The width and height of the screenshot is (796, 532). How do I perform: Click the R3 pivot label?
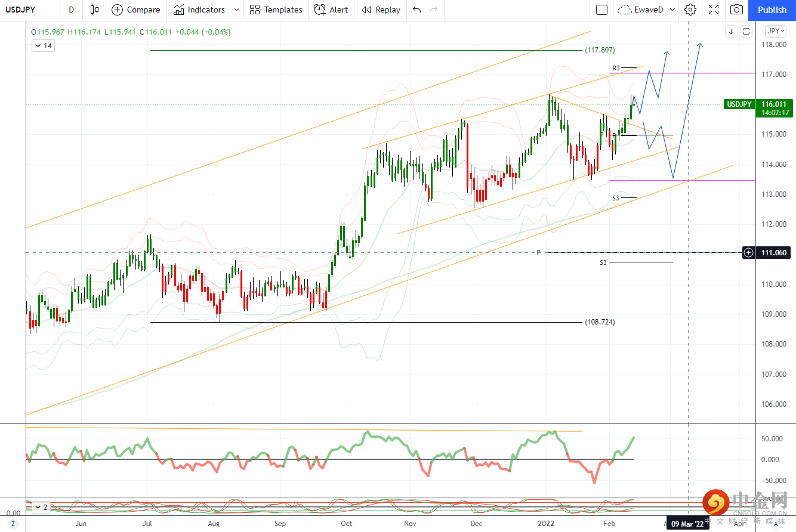pyautogui.click(x=616, y=68)
